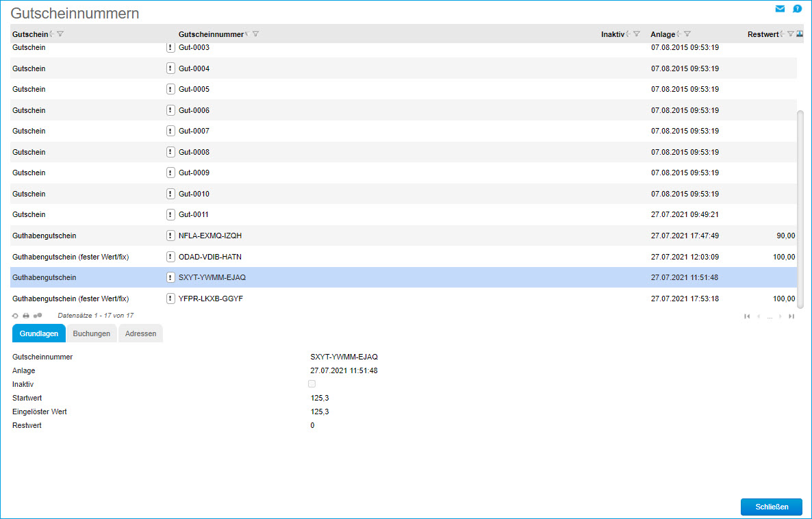Open the help speech bubble icon
Image resolution: width=812 pixels, height=519 pixels.
click(797, 9)
